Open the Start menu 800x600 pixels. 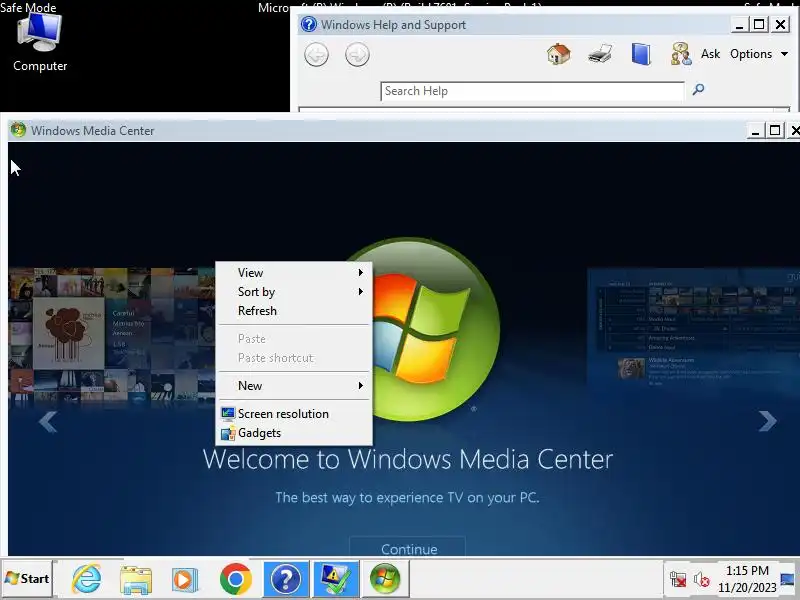27,579
